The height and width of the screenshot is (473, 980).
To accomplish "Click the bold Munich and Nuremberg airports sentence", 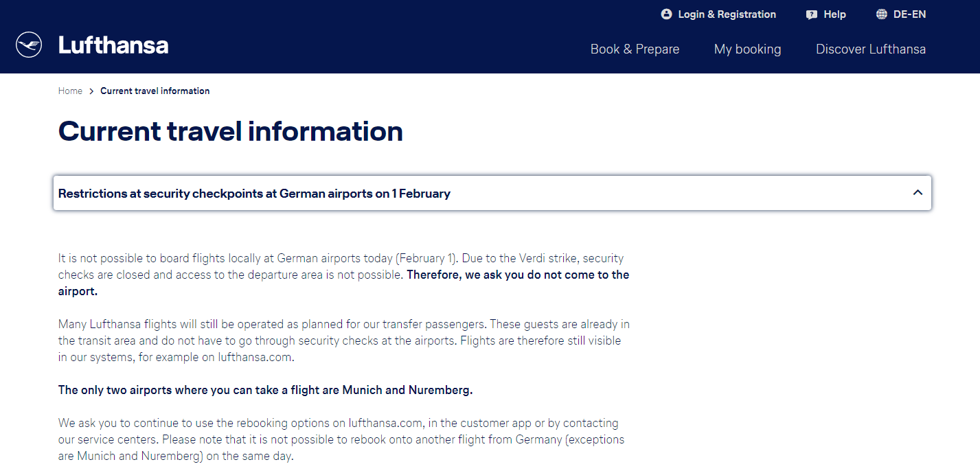I will [x=266, y=390].
